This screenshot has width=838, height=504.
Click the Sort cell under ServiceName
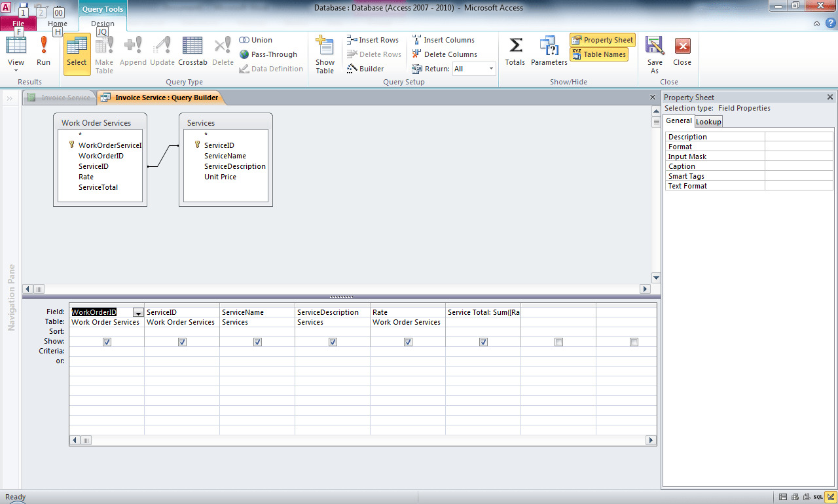coord(257,332)
